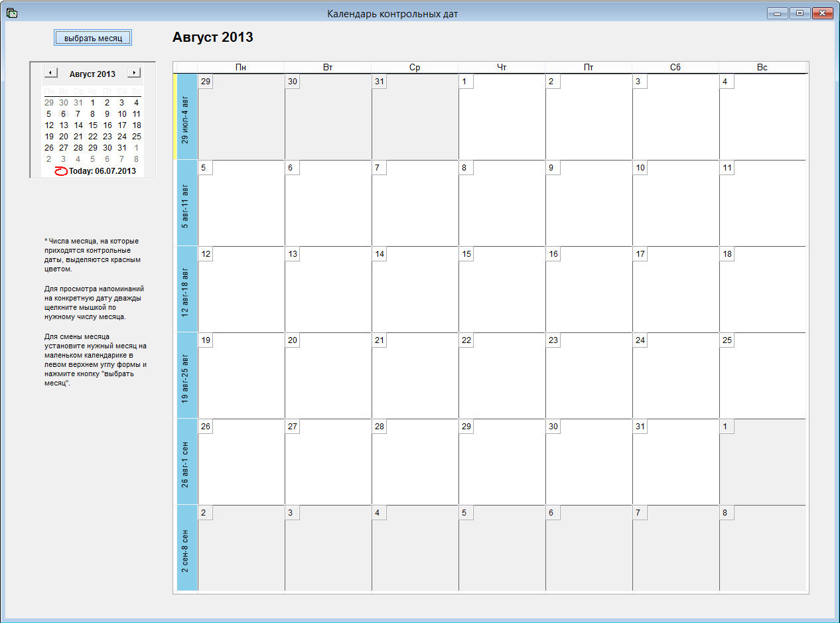Open September 8 cell in last row

pos(762,548)
